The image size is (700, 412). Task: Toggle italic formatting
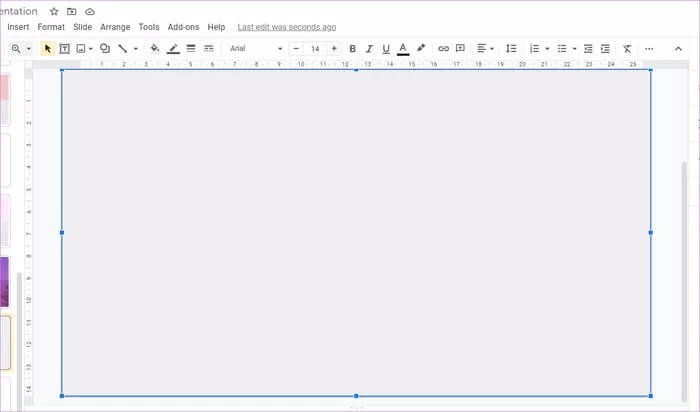pos(369,48)
